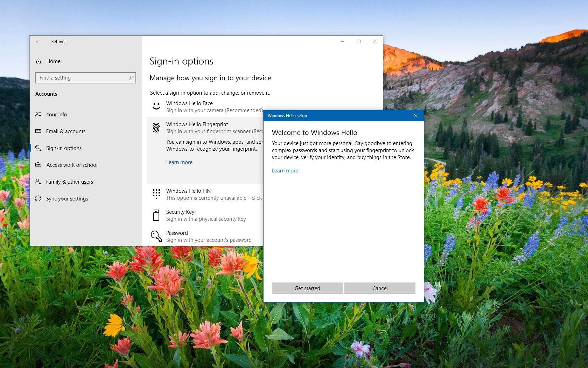Click the Windows Hello PIN dots icon
Image resolution: width=588 pixels, height=368 pixels.
pos(156,194)
